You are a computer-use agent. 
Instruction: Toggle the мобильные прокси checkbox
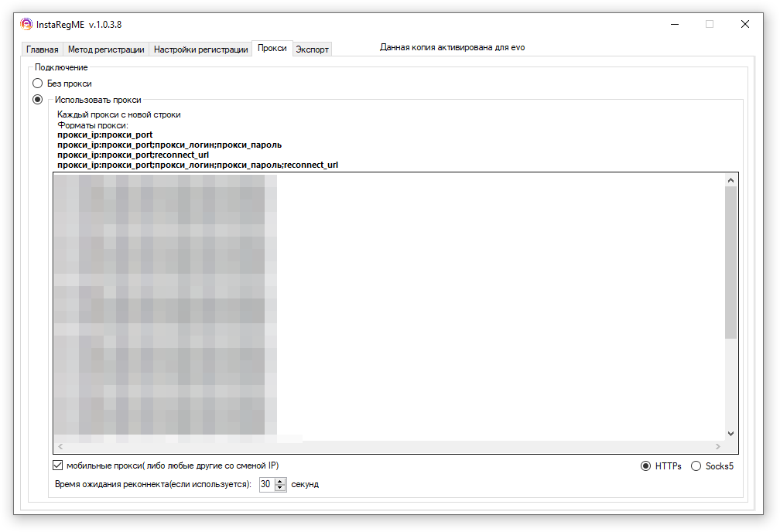pos(58,465)
